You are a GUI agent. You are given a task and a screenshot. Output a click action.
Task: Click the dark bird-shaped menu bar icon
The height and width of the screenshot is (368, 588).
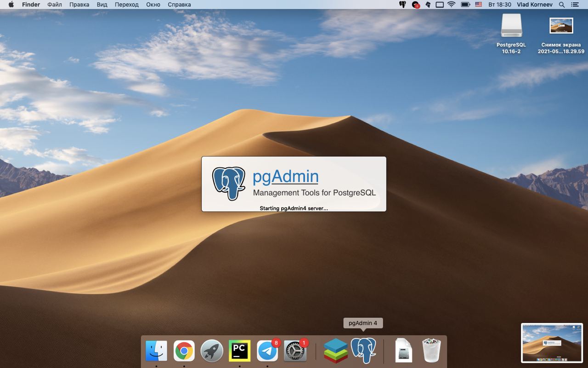pos(428,5)
